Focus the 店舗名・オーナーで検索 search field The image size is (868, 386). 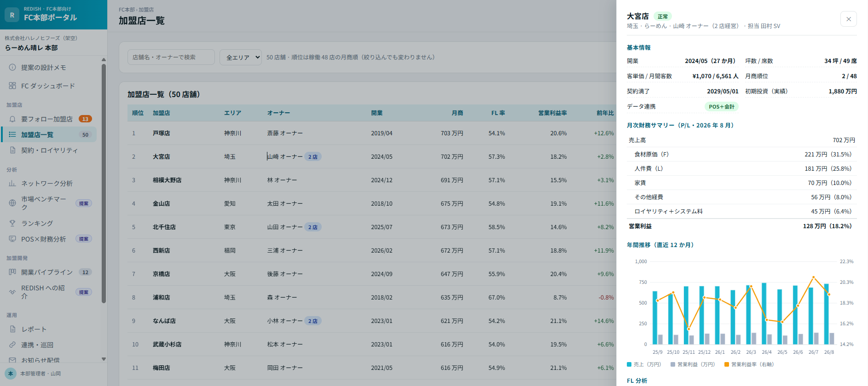171,57
